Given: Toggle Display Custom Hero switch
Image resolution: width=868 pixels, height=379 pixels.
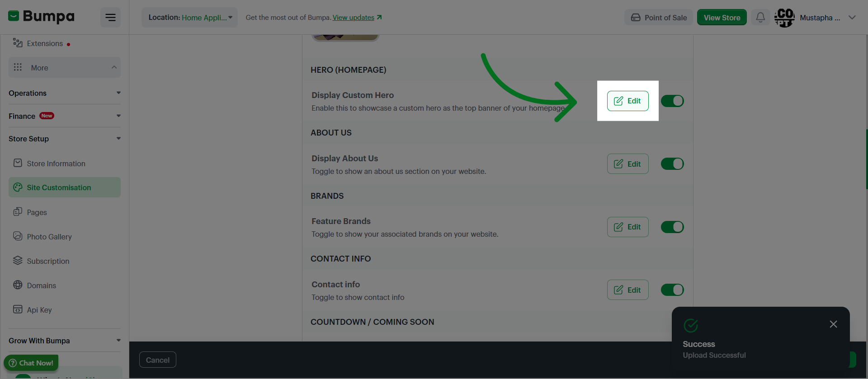Looking at the screenshot, I should [x=672, y=101].
